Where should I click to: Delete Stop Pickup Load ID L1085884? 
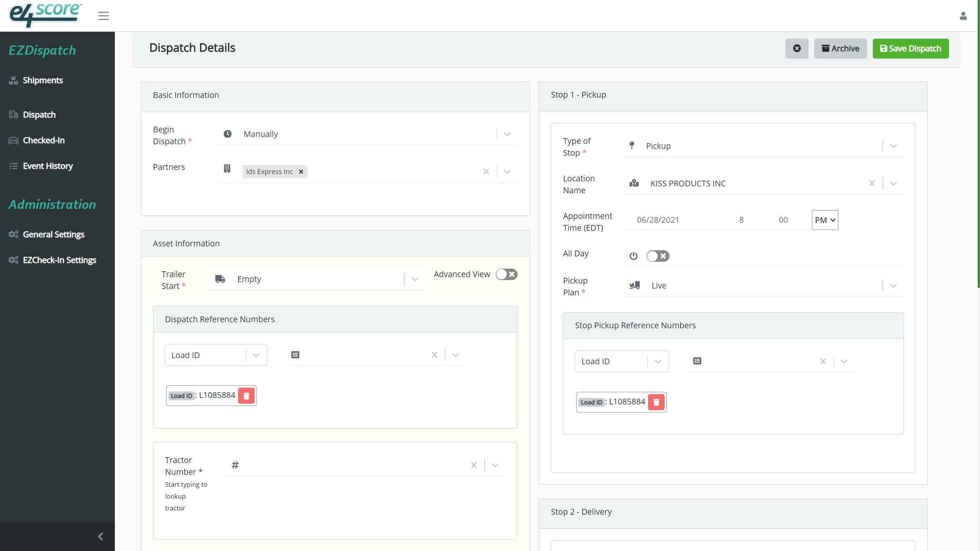click(656, 402)
